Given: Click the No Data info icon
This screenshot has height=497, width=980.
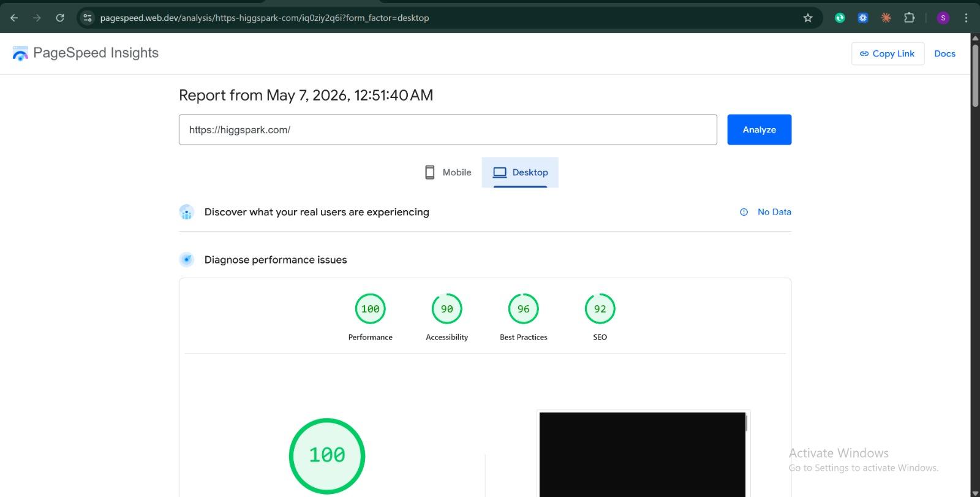Looking at the screenshot, I should (x=744, y=212).
